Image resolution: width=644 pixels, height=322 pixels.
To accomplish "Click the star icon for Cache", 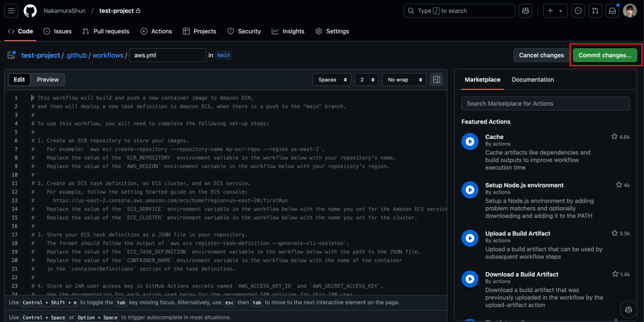I will 614,137.
